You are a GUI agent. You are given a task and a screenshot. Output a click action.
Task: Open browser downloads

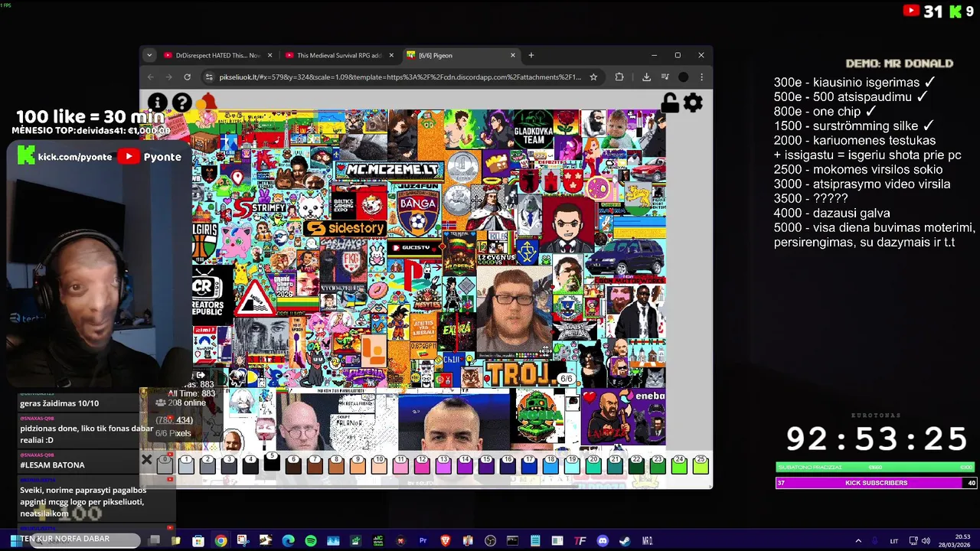pos(646,77)
